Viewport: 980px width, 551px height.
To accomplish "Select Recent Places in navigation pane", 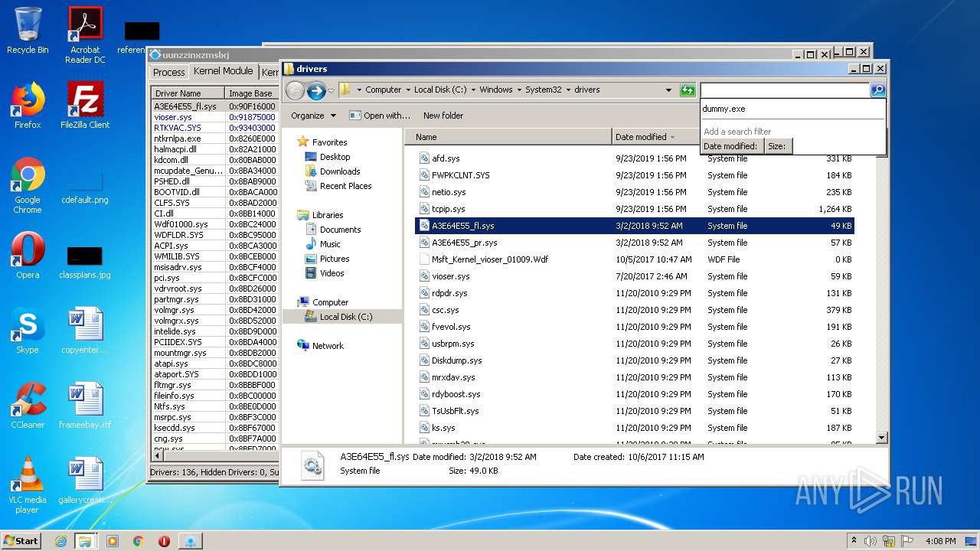I will (x=345, y=186).
